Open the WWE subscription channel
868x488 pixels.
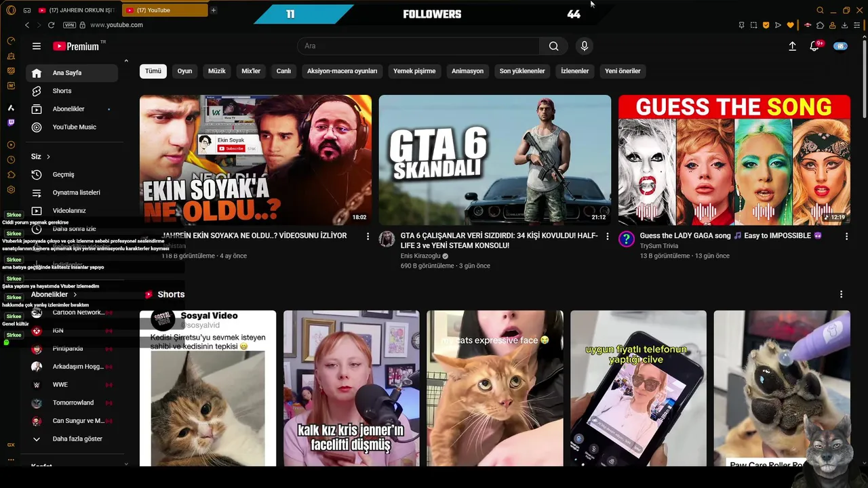point(73,385)
